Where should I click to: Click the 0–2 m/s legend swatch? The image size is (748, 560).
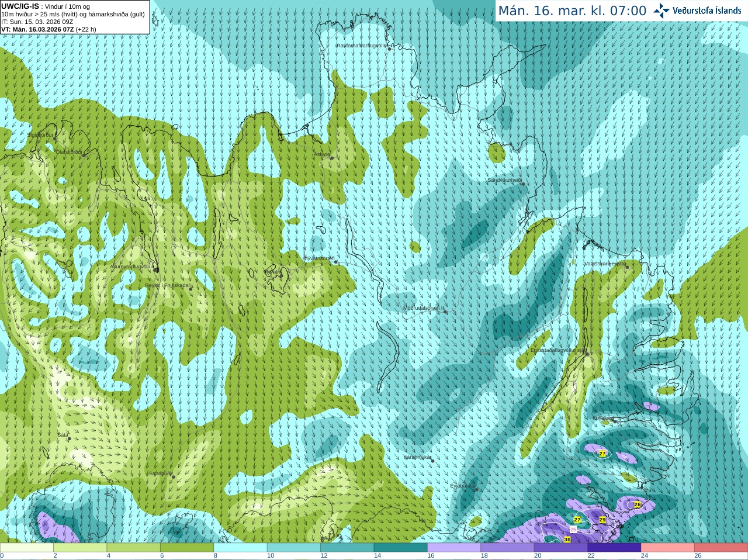27,548
